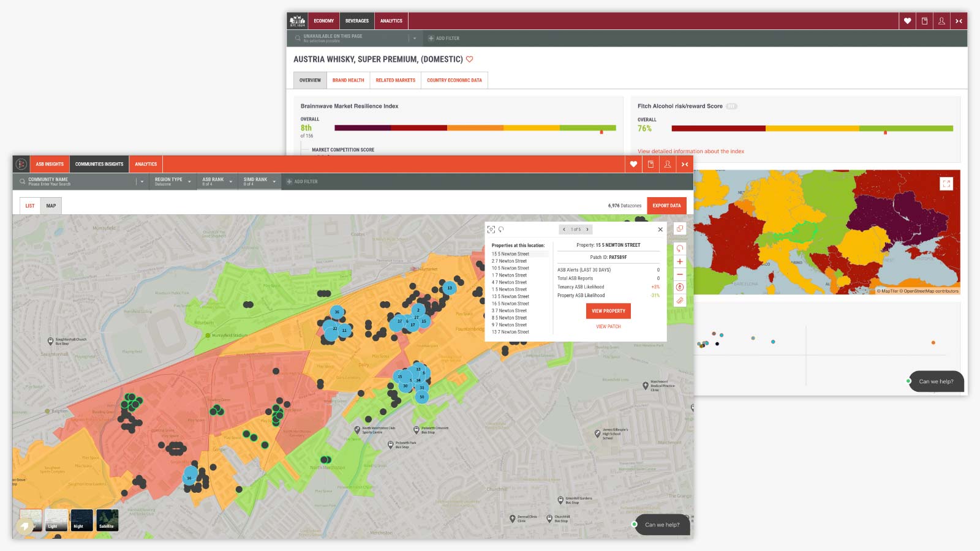Select the Map view tab
This screenshot has width=980, height=551.
pyautogui.click(x=51, y=206)
